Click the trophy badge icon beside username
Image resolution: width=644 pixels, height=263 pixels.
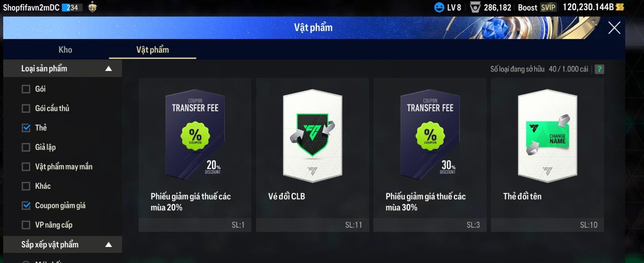pyautogui.click(x=92, y=7)
